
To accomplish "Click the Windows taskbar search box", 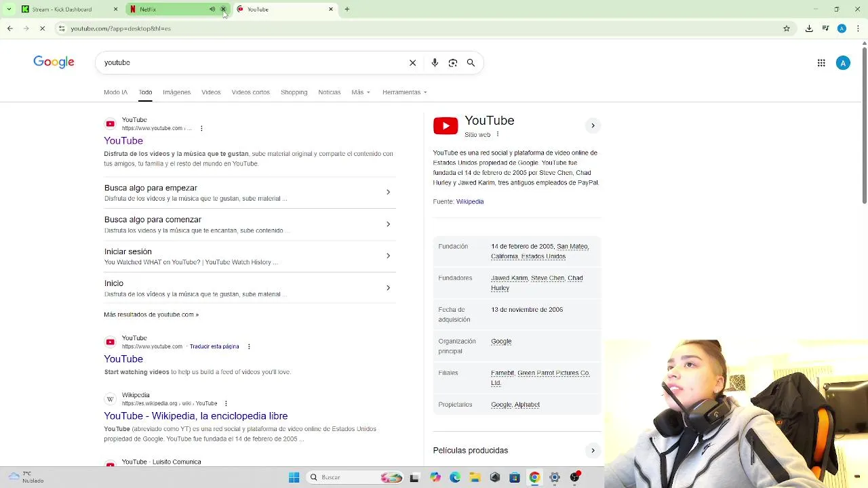I will pos(356,477).
